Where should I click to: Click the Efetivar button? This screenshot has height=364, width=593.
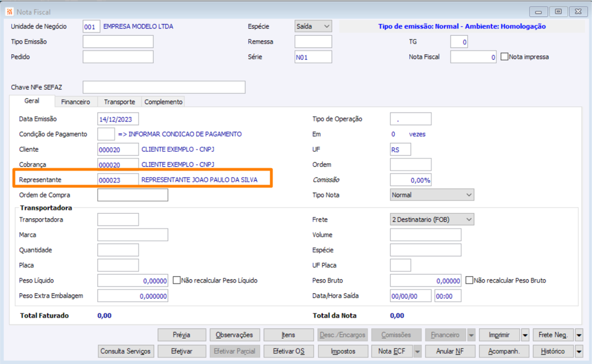point(181,351)
